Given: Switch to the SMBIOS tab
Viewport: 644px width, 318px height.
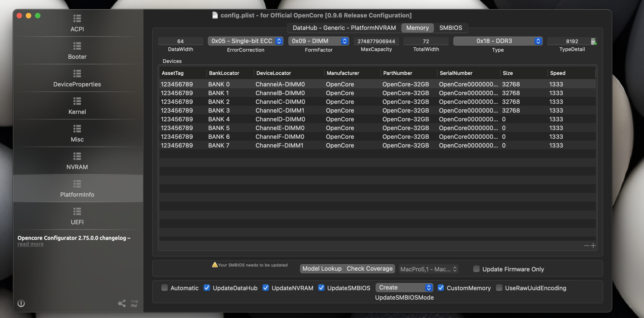Looking at the screenshot, I should [x=450, y=28].
